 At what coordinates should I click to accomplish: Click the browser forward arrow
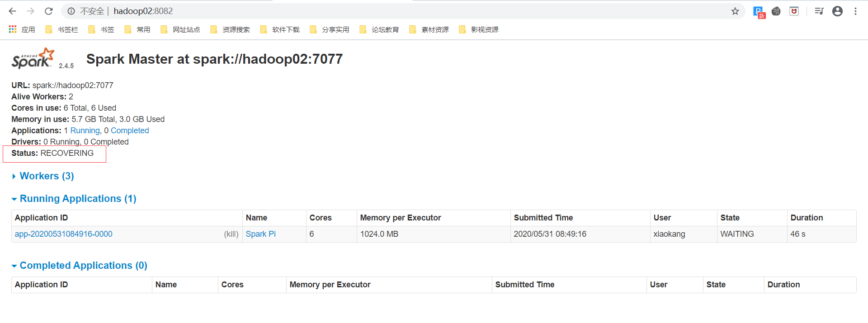[31, 11]
